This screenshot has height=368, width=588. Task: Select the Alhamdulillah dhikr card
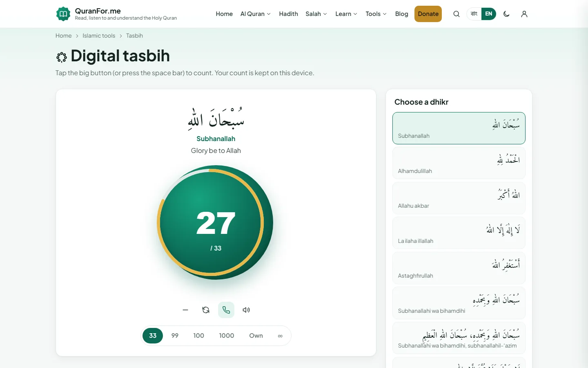[459, 163]
